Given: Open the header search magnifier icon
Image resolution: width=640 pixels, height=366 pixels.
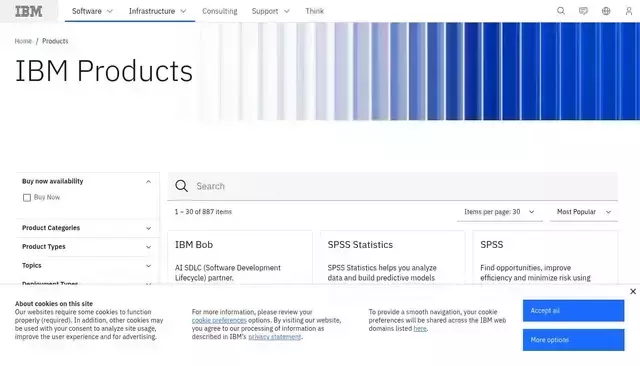Looking at the screenshot, I should [x=561, y=11].
